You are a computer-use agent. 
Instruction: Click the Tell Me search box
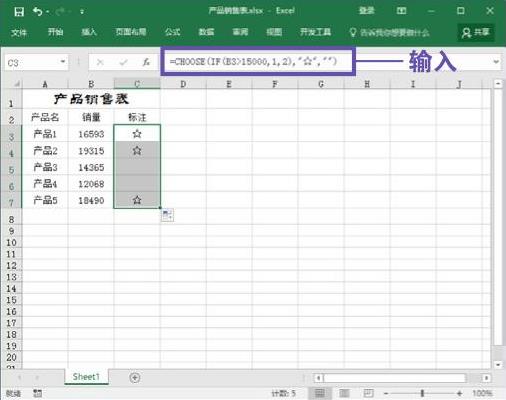click(x=389, y=33)
